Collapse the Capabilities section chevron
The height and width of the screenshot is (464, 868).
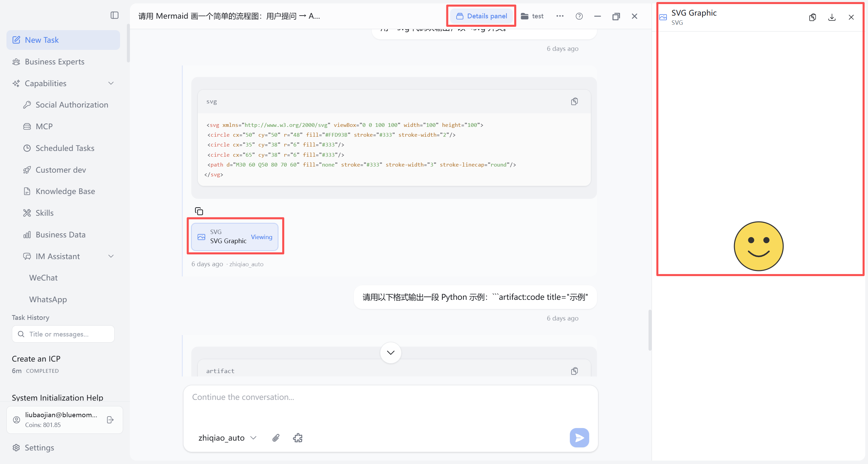[111, 83]
